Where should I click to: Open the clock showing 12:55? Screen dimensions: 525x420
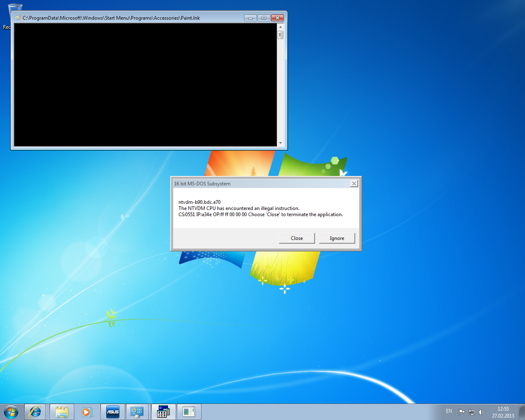point(503,412)
